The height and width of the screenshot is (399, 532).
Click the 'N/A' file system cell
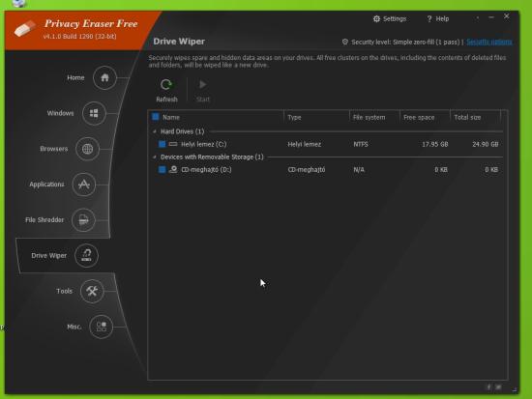point(359,169)
